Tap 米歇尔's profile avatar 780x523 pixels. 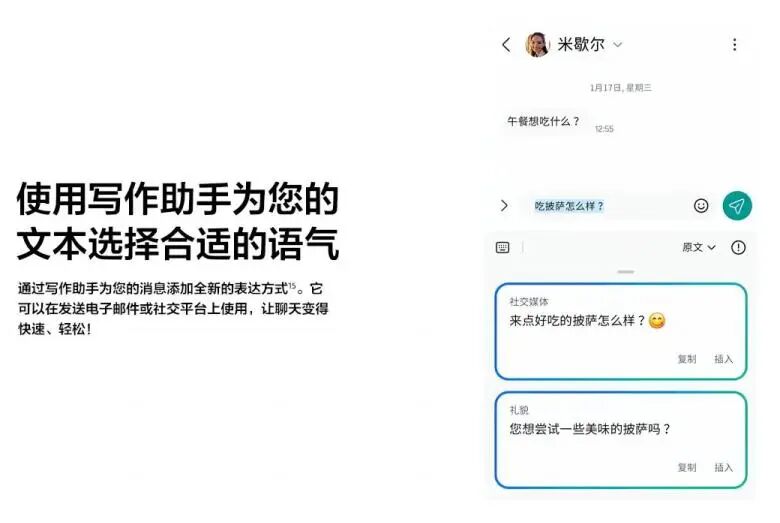(537, 45)
